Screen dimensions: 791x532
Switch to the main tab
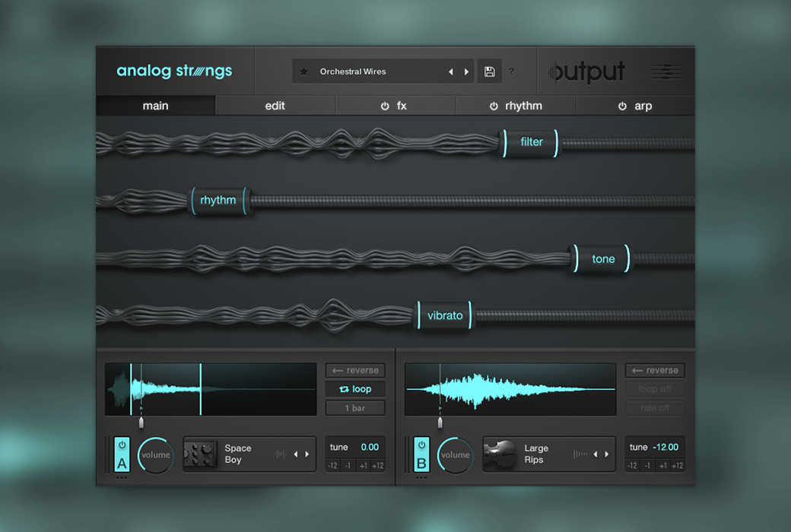pos(155,106)
